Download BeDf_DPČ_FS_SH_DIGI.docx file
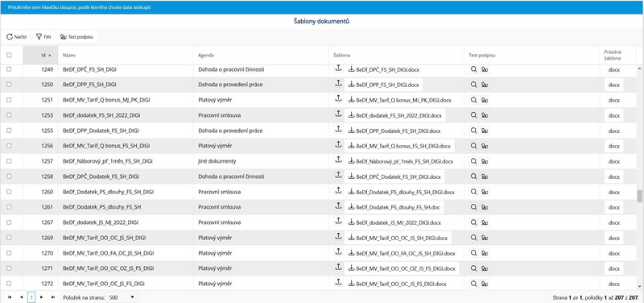 (384, 70)
